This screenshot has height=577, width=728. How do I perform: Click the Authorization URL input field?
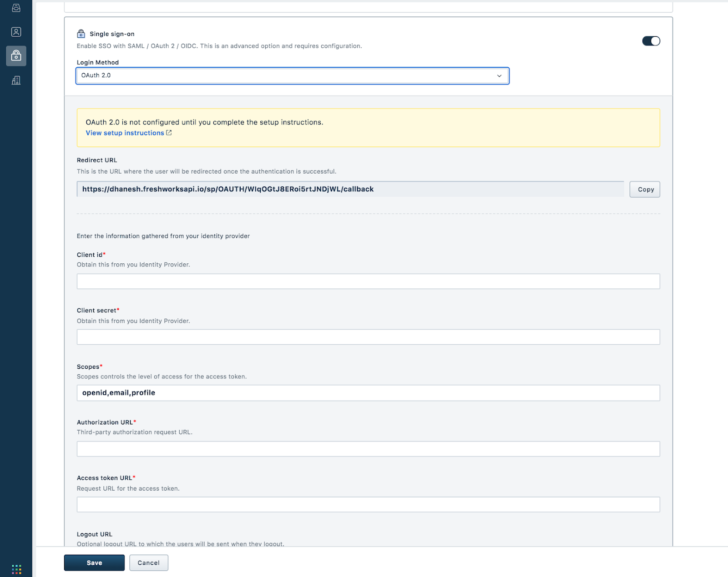(x=368, y=448)
